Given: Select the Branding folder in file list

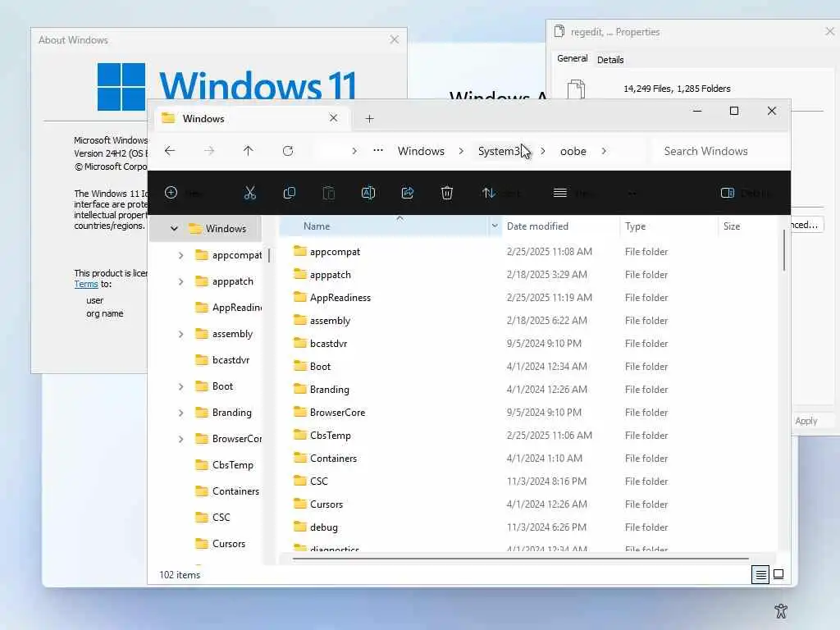Looking at the screenshot, I should [329, 390].
